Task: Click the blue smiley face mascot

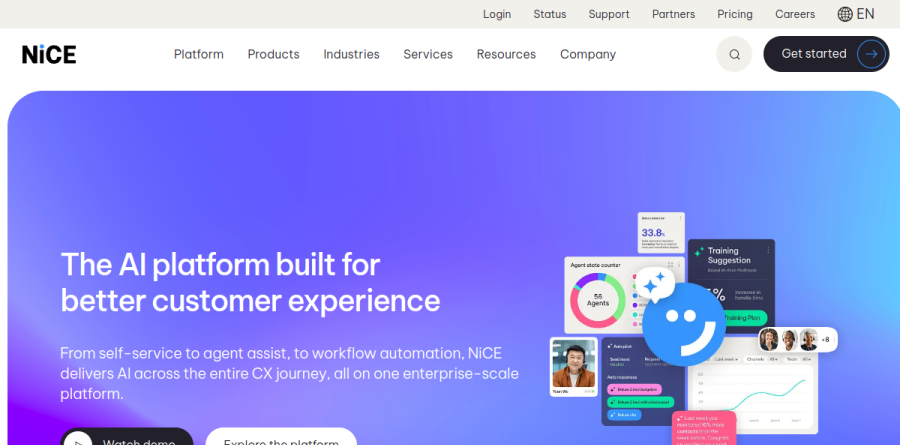Action: 683,324
